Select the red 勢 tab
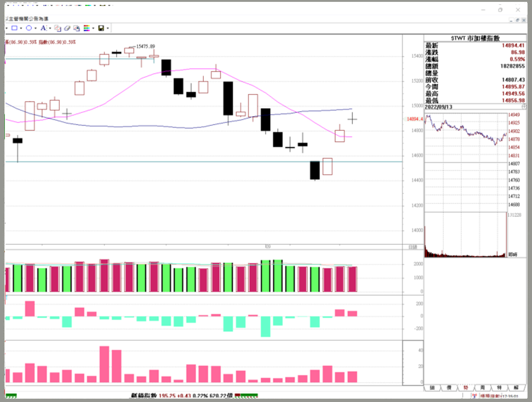 point(466,387)
